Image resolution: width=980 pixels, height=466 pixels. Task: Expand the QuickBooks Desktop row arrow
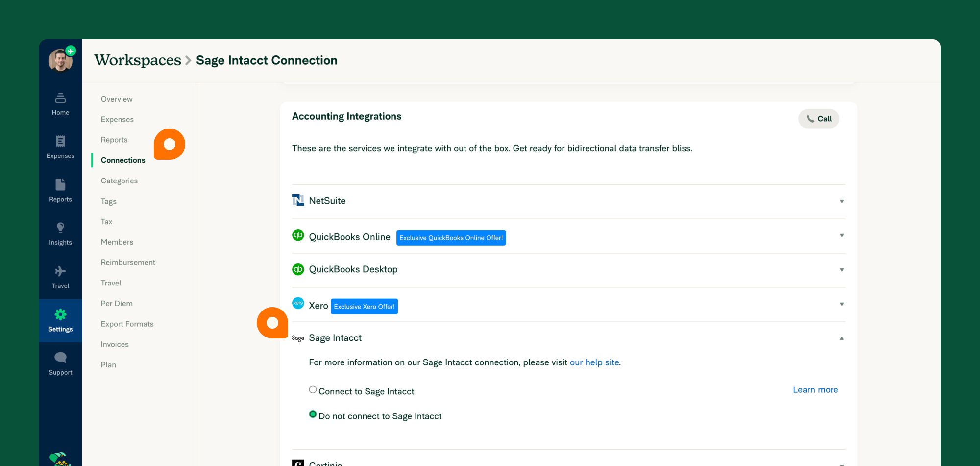842,270
